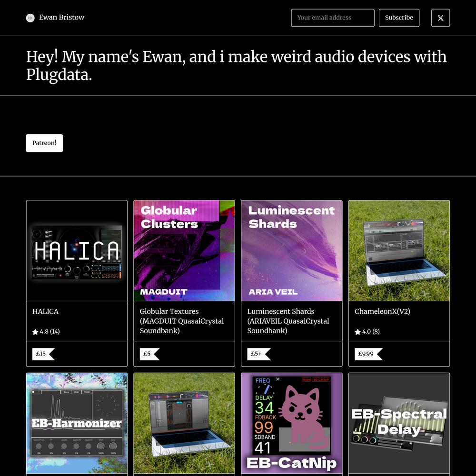Click the HALICA star rating icon
The image size is (476, 476).
tap(35, 332)
